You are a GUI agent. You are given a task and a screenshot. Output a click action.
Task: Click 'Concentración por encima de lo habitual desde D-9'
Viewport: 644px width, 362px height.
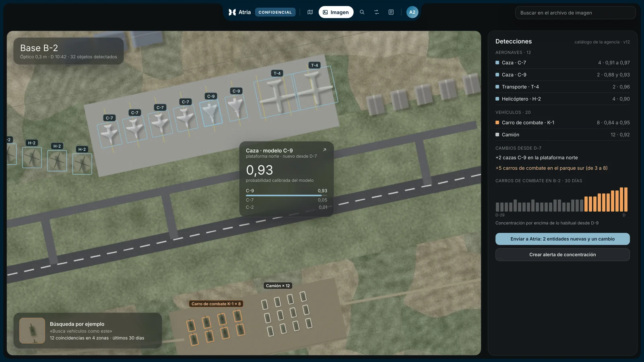coord(547,223)
